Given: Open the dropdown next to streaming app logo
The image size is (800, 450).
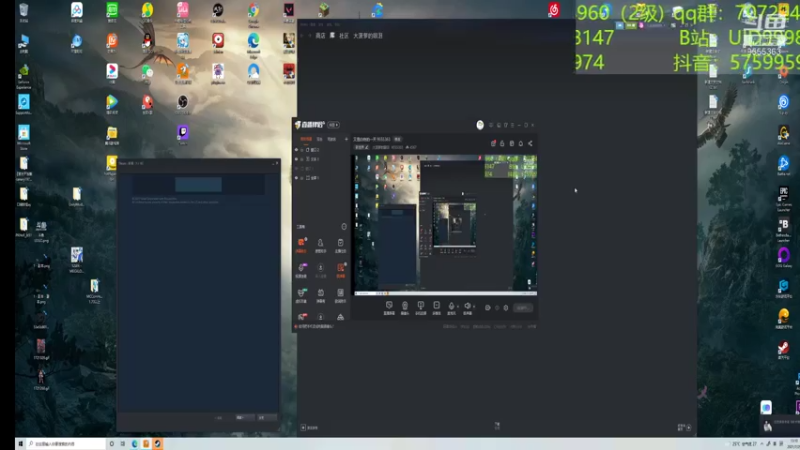Looking at the screenshot, I should pyautogui.click(x=334, y=125).
